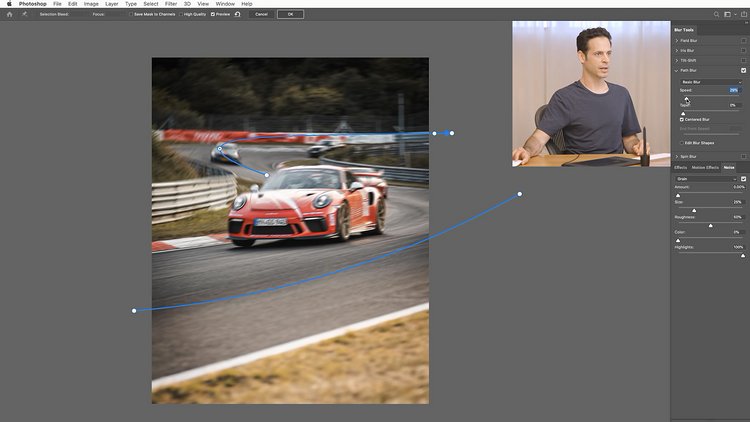Open the Layer menu
Screen dimensions: 750x422
[x=111, y=4]
